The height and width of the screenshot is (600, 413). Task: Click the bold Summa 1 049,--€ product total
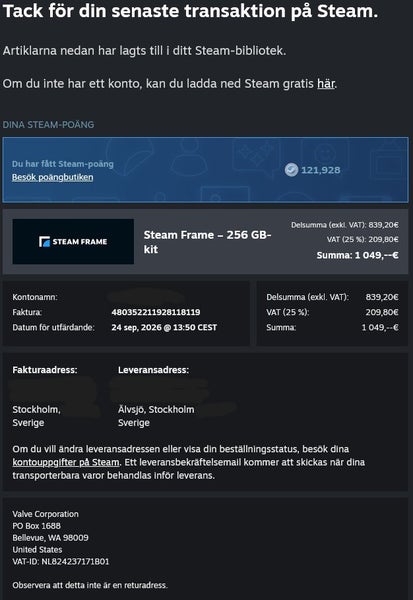click(x=357, y=255)
